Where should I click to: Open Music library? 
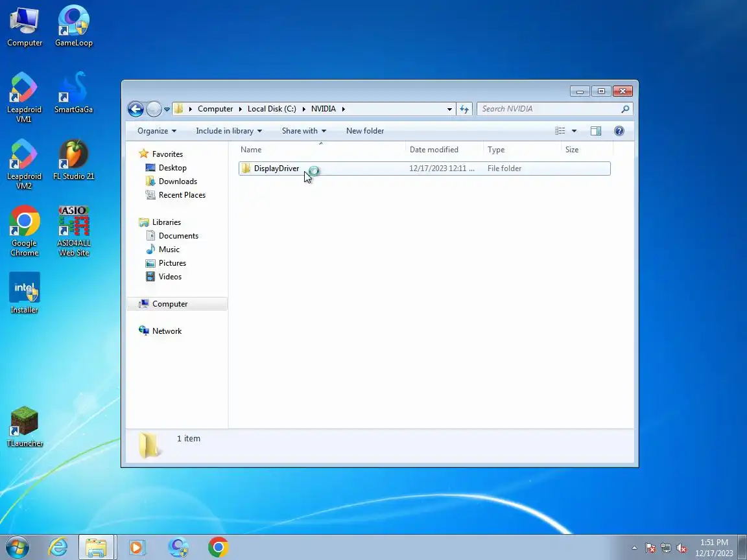(169, 250)
